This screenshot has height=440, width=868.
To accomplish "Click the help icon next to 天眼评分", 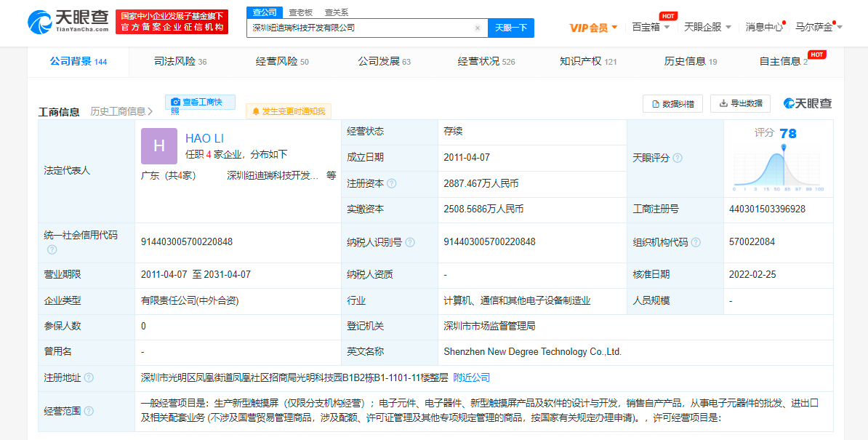I will pos(678,158).
